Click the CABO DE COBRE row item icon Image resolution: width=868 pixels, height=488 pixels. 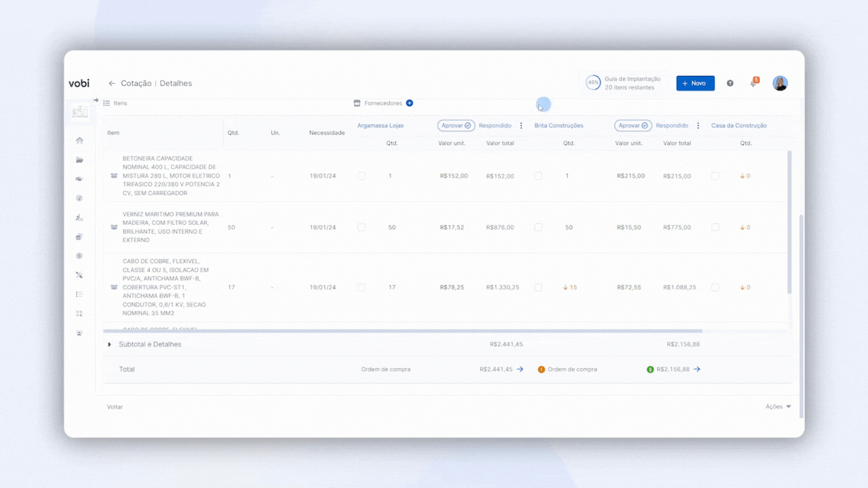click(114, 287)
